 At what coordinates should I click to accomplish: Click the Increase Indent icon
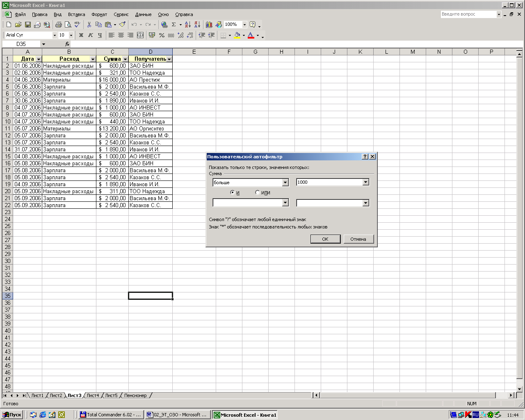(x=211, y=35)
